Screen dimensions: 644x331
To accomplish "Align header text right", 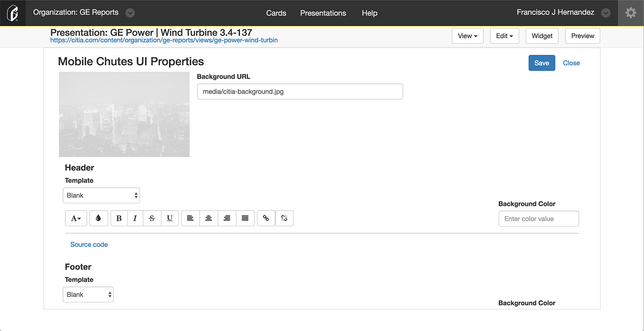I will coord(227,218).
